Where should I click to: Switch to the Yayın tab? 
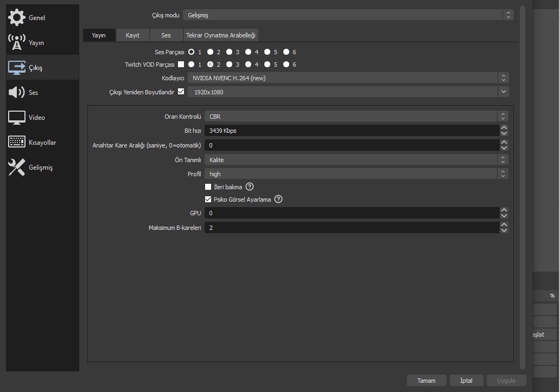click(x=99, y=35)
